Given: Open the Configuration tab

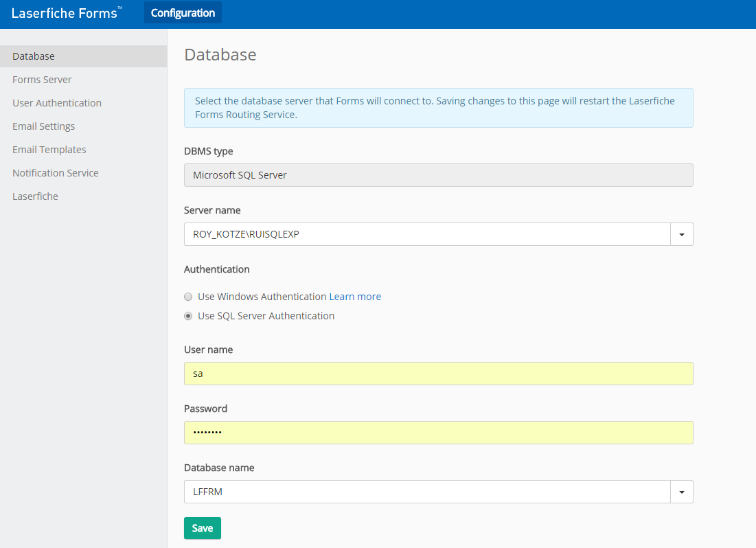Looking at the screenshot, I should pyautogui.click(x=183, y=13).
